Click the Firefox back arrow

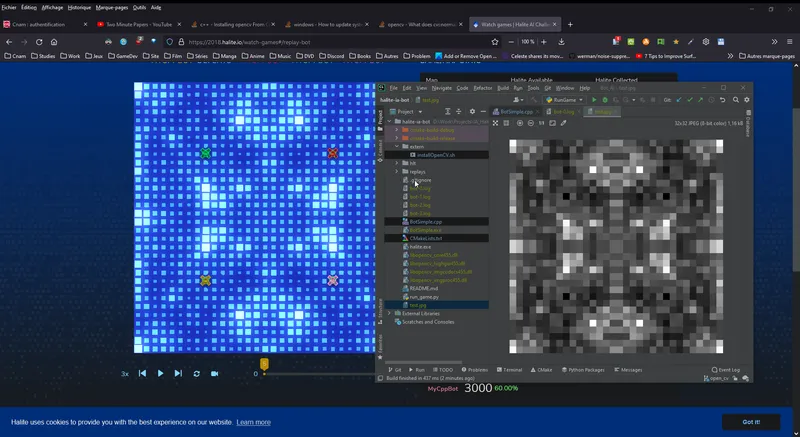pos(9,42)
